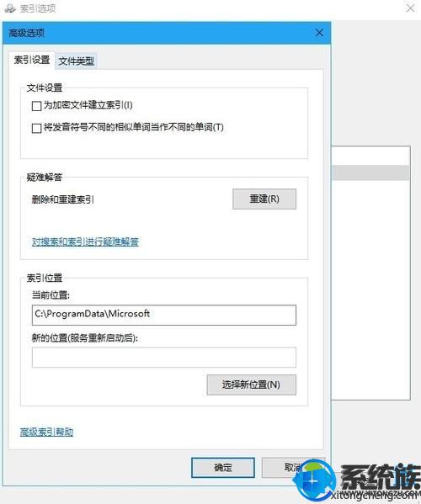Click the 重建(R) button
Screen dimensions: 421x504
264,199
